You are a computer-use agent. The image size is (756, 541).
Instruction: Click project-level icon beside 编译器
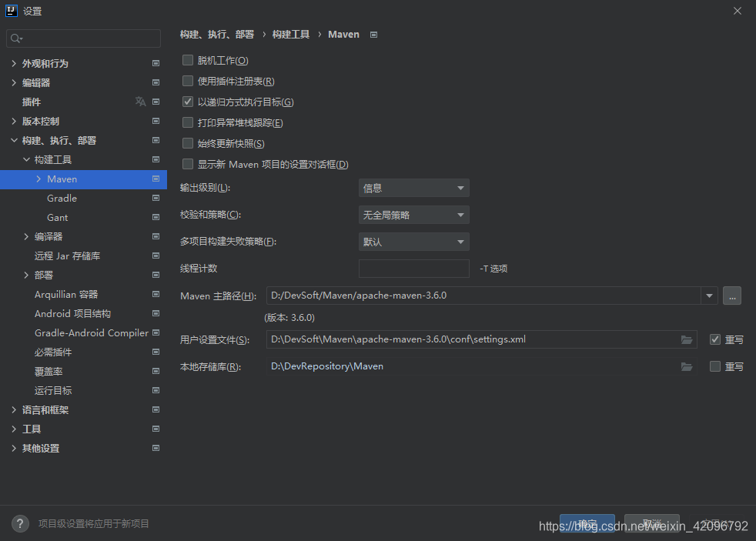pyautogui.click(x=156, y=236)
